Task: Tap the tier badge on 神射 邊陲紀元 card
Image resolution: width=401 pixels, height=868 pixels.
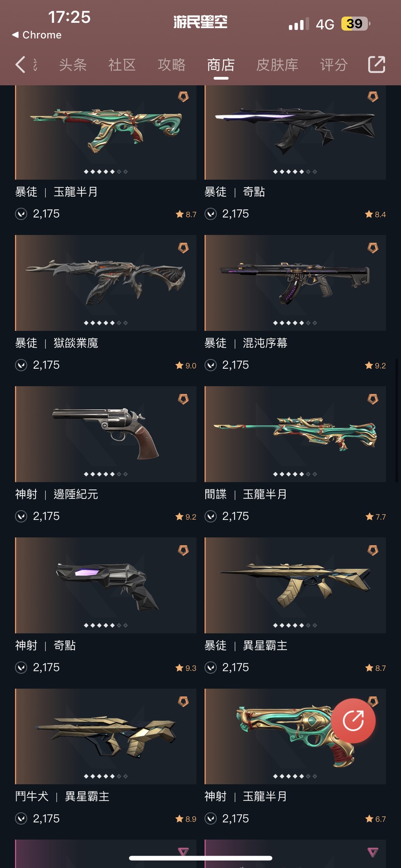Action: pos(183,399)
